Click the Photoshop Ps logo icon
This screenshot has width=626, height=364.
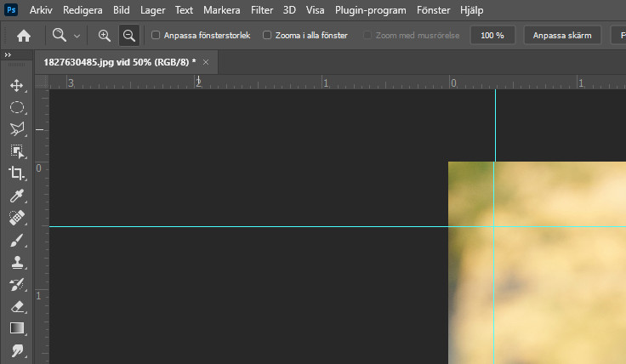11,10
